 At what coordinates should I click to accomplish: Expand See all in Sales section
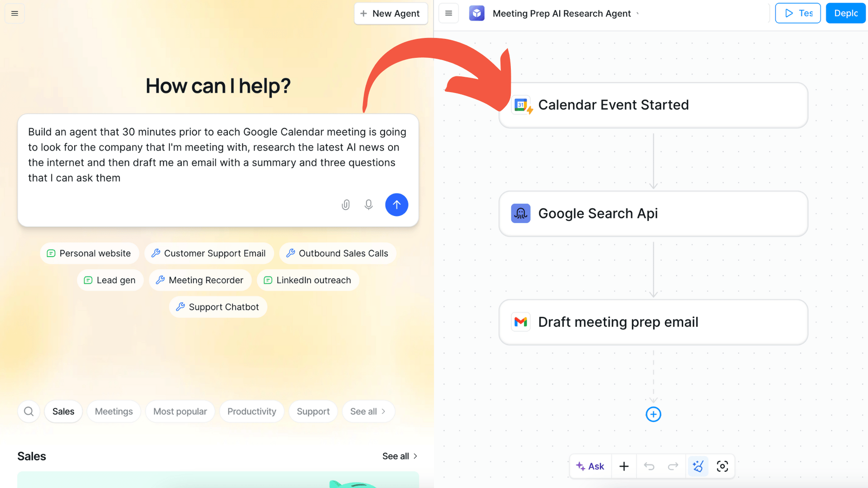point(400,456)
